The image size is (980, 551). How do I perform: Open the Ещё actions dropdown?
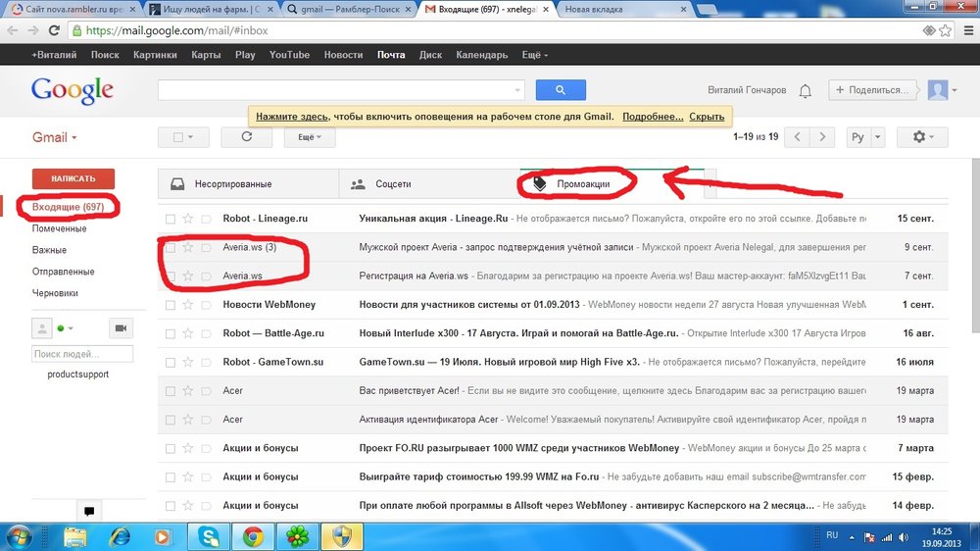tap(310, 137)
